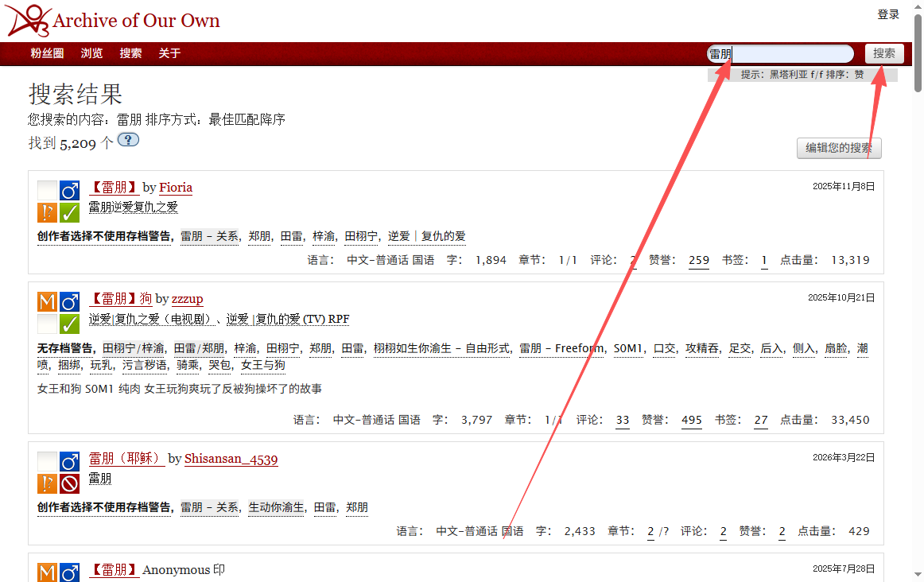Open the 关于 menu
This screenshot has width=924, height=582.
169,53
